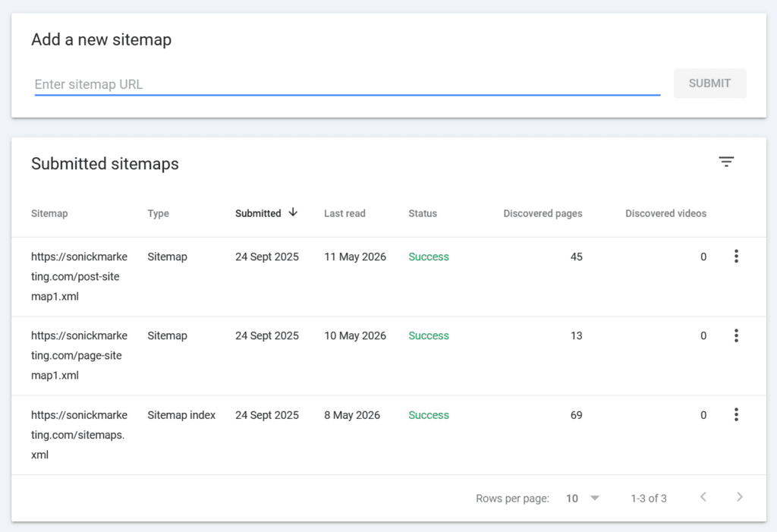Open the page-sitemap1.xml sitemap entry

point(79,355)
